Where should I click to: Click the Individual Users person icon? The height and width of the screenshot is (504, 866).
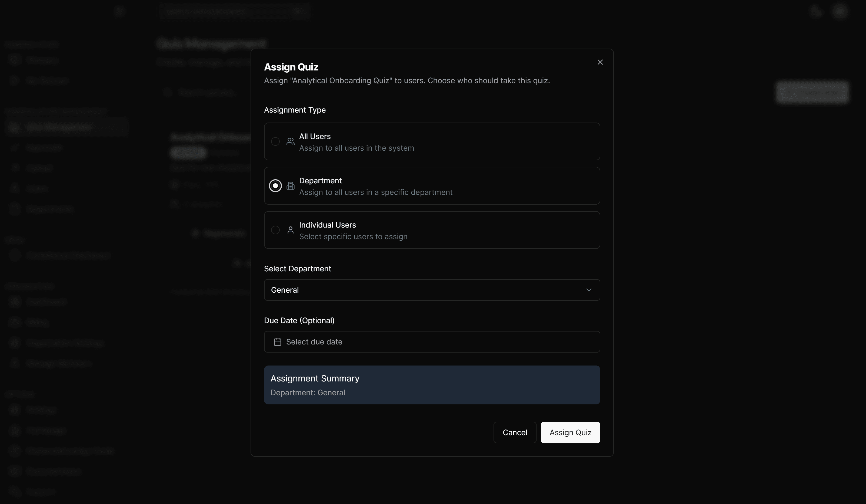coord(290,230)
